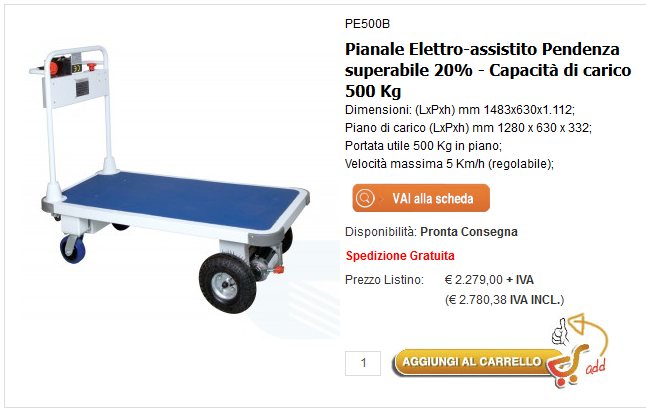This screenshot has width=646, height=411.
Task: Click the "Prezzo Listino:" label
Action: pyautogui.click(x=384, y=279)
